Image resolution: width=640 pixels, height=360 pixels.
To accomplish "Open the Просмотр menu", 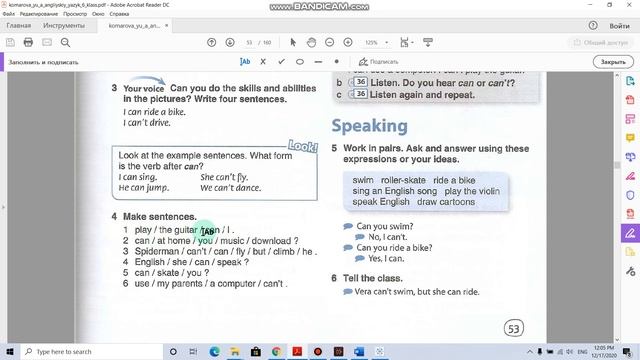I will tap(75, 14).
